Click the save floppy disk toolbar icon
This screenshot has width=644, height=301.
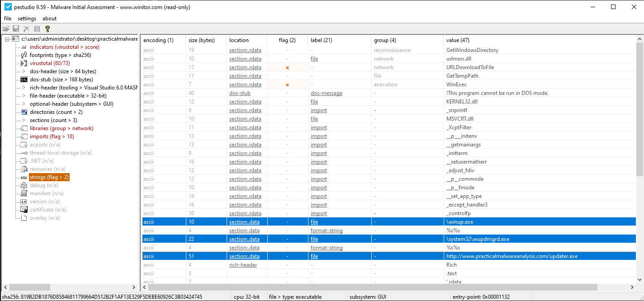(16, 28)
